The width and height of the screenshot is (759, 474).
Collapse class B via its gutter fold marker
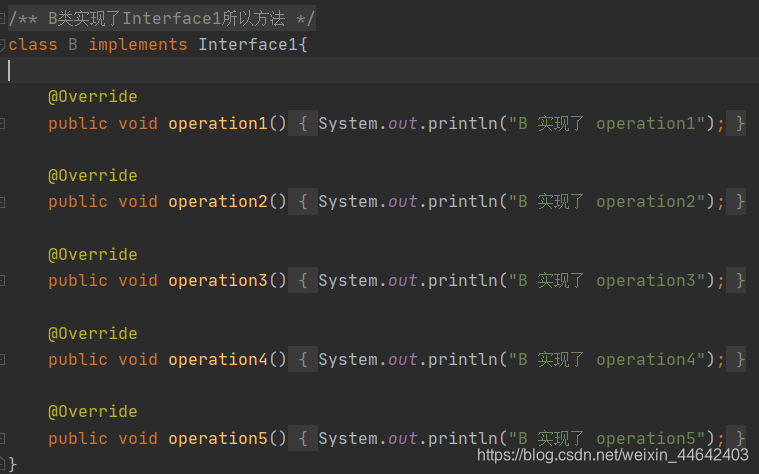coord(2,45)
